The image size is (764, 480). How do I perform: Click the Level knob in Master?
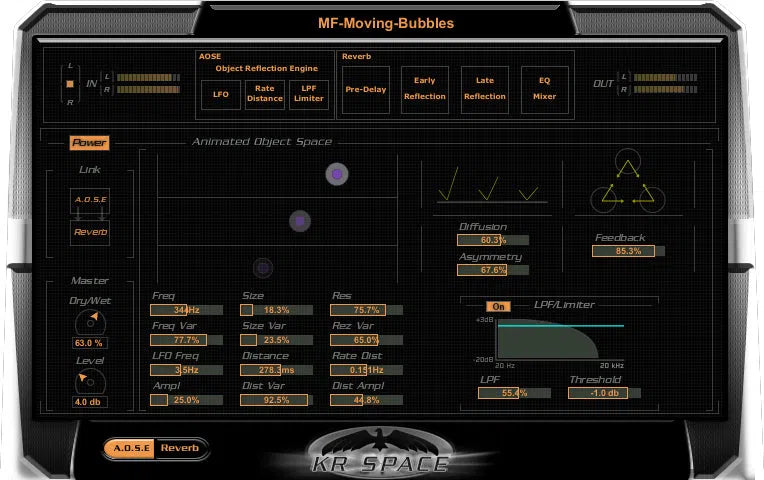click(x=89, y=380)
